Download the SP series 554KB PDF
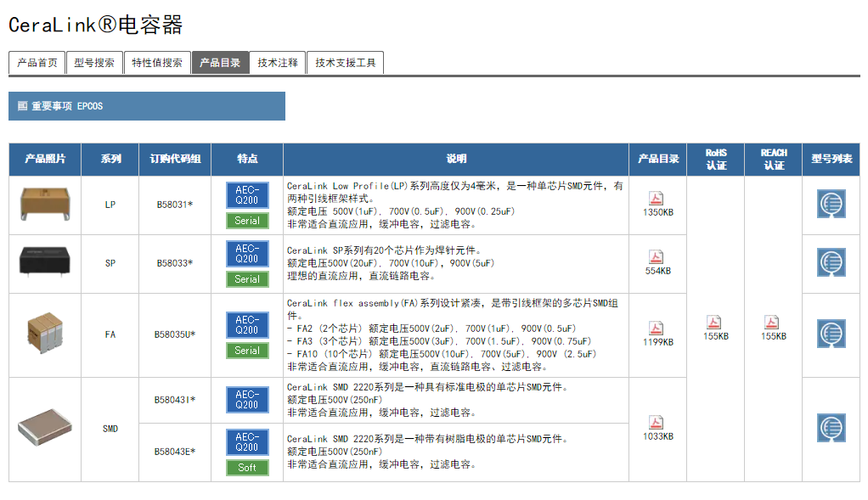Viewport: 868px width, 500px height. coord(657,257)
